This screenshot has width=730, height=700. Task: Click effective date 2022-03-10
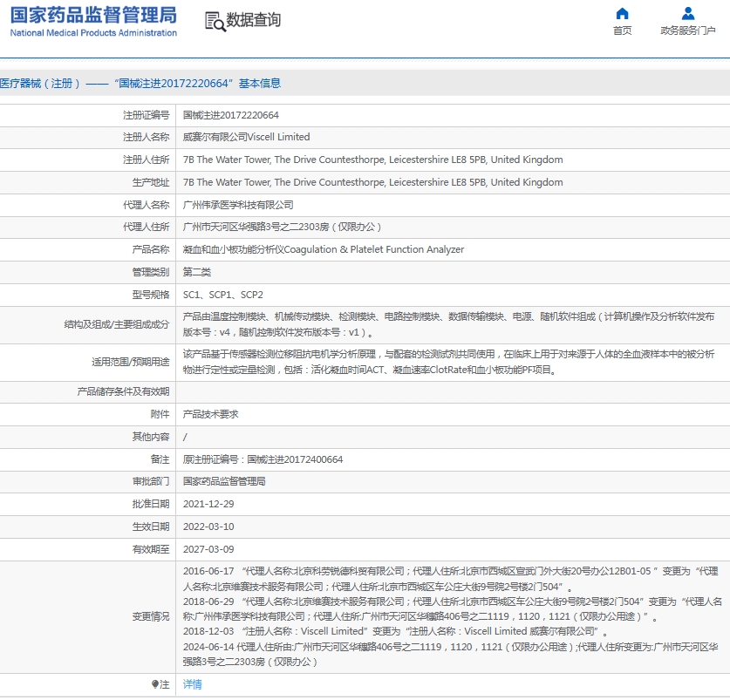point(208,527)
